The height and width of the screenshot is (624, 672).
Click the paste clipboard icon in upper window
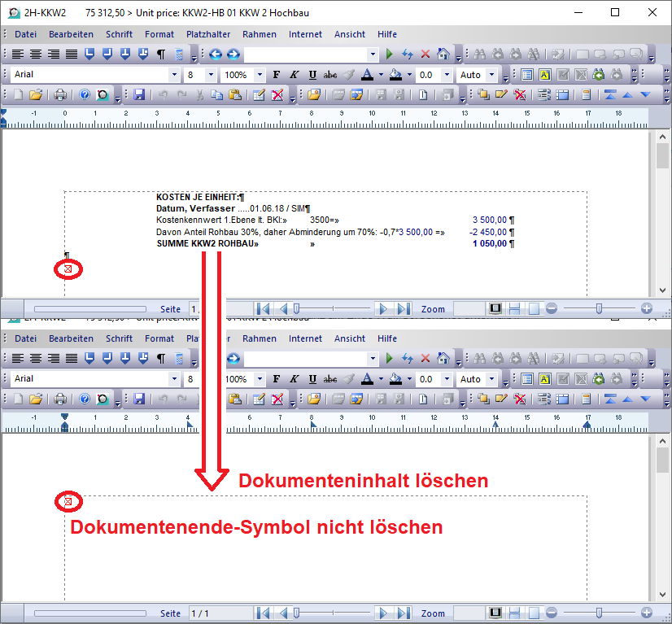[x=234, y=94]
